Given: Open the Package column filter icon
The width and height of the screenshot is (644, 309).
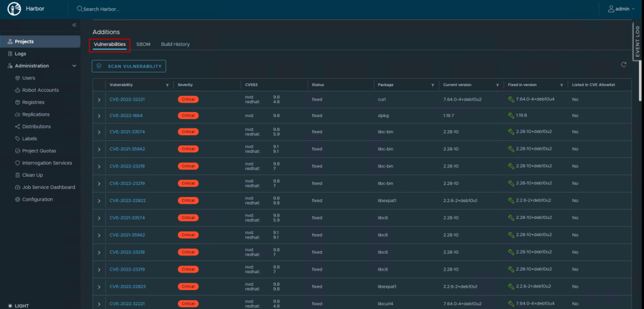Looking at the screenshot, I should pyautogui.click(x=432, y=84).
